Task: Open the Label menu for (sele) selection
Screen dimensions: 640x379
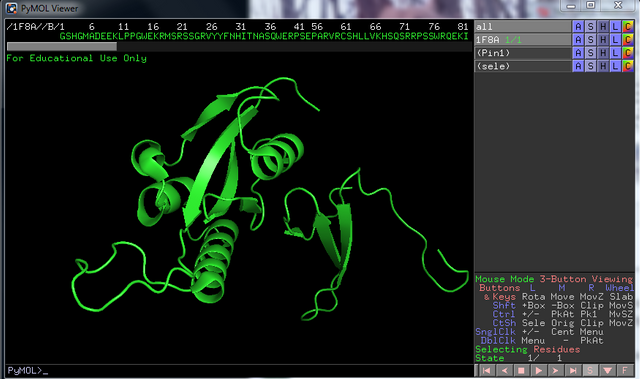Action: point(615,66)
